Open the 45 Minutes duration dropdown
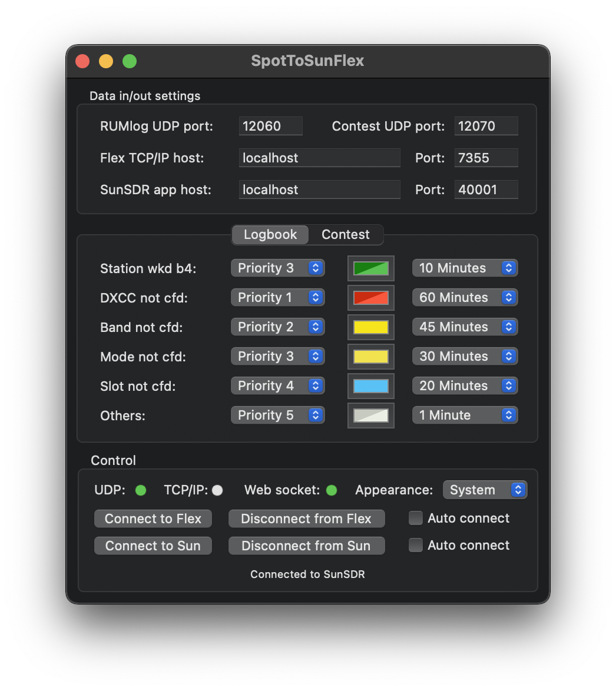Image resolution: width=616 pixels, height=691 pixels. 465,327
